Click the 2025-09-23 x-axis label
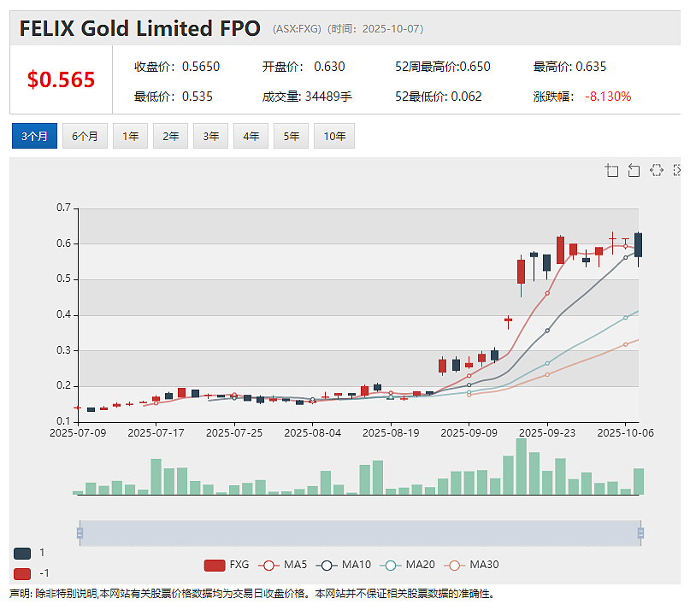Screen dimensions: 690x616 [x=547, y=433]
